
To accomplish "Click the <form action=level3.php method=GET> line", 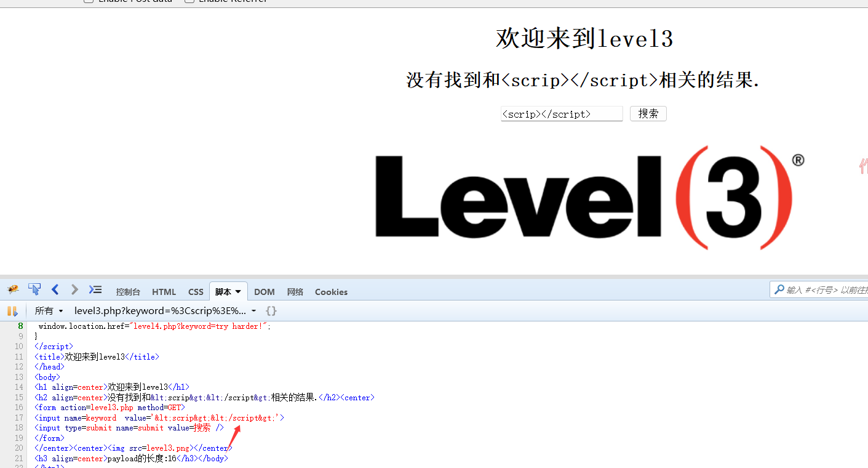I will point(109,408).
